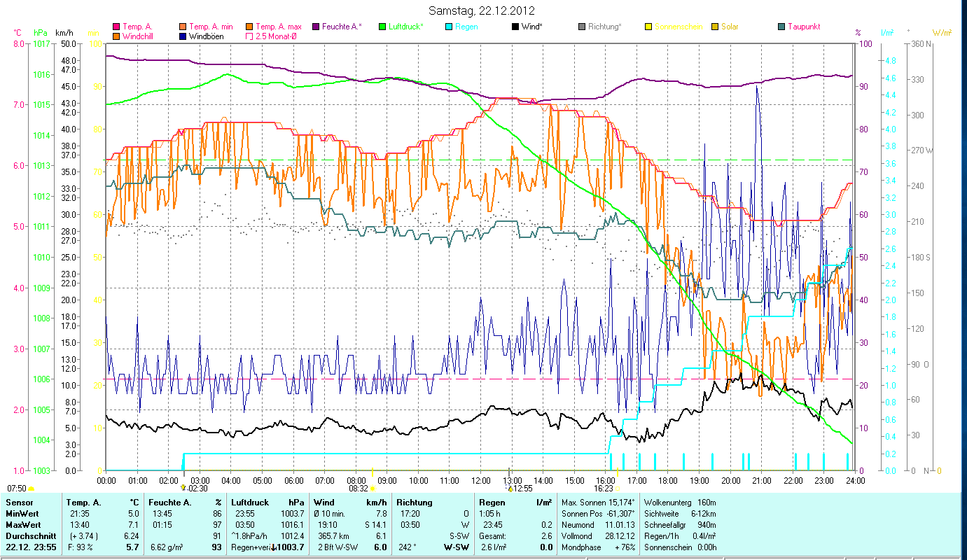The width and height of the screenshot is (967, 560).
Task: Click the Taupunkt teal color swatch
Action: [x=781, y=27]
